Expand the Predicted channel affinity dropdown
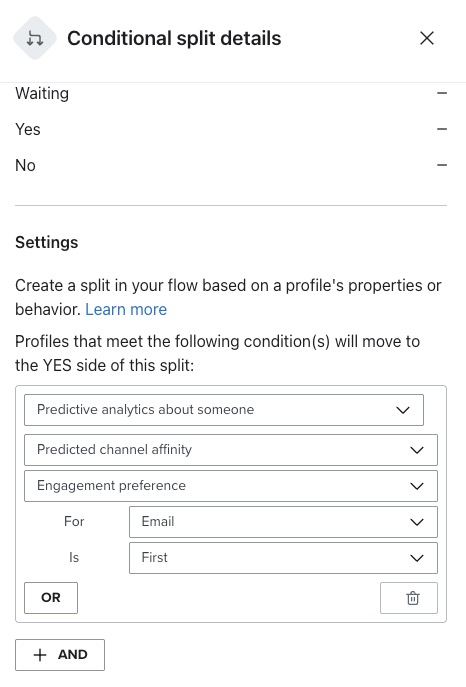This screenshot has height=687, width=466. pyautogui.click(x=231, y=450)
